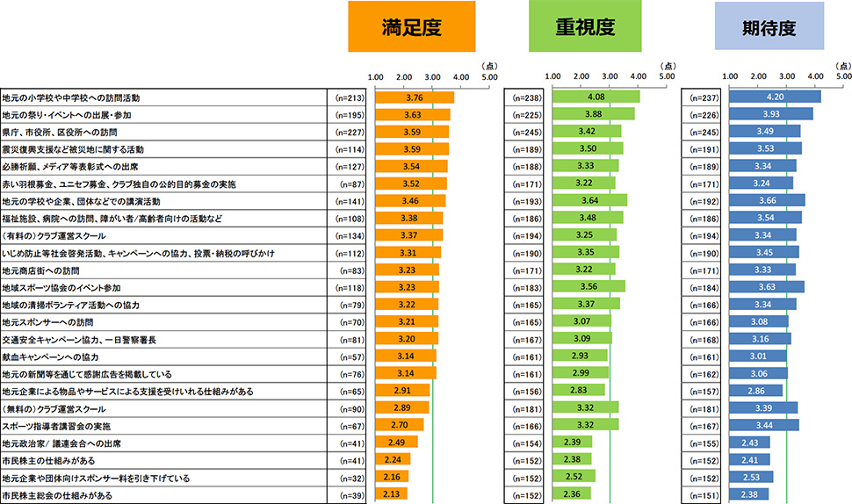Click the blue bar showing 3.66

[767, 200]
